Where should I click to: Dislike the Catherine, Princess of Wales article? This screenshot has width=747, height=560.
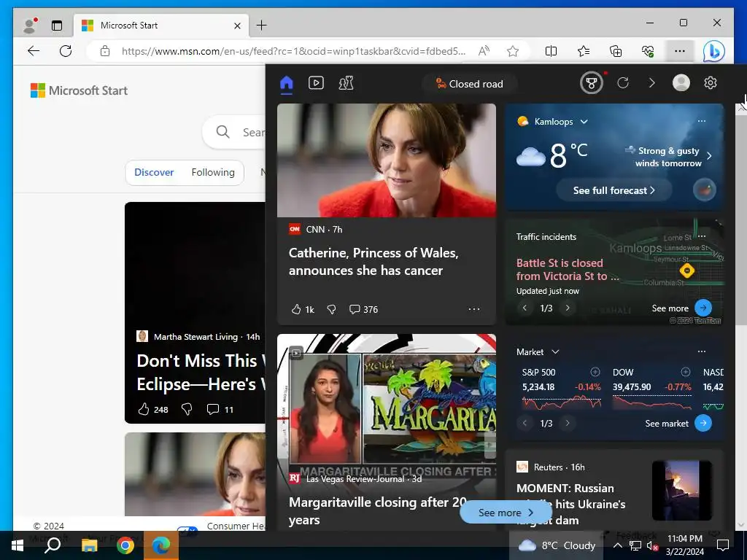pyautogui.click(x=332, y=309)
